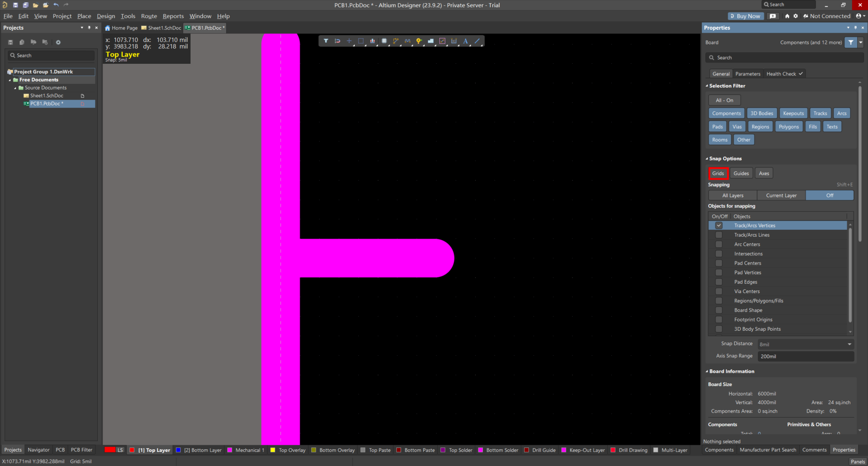Screen dimensions: 868x466
Task: Click the selection filter funnel in active bar
Action: point(326,41)
